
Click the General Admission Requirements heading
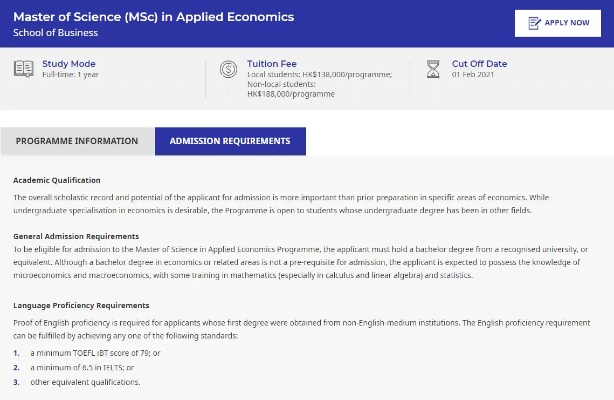[x=76, y=236]
